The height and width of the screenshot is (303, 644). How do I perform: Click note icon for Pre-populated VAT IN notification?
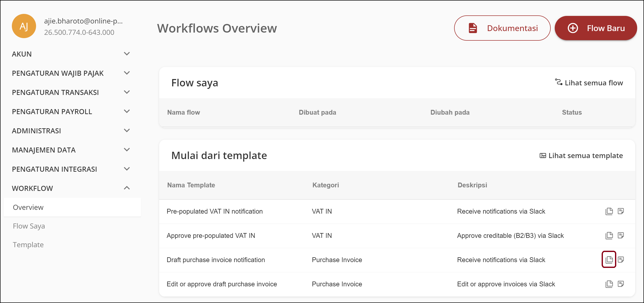click(621, 211)
